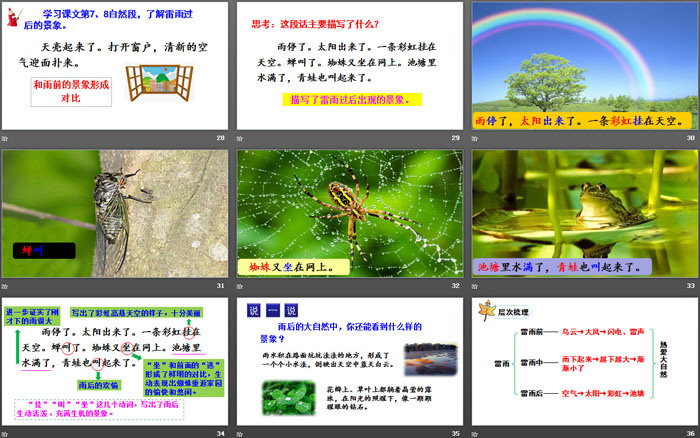Click the slide number label 34
700x438 pixels.
tap(221, 434)
